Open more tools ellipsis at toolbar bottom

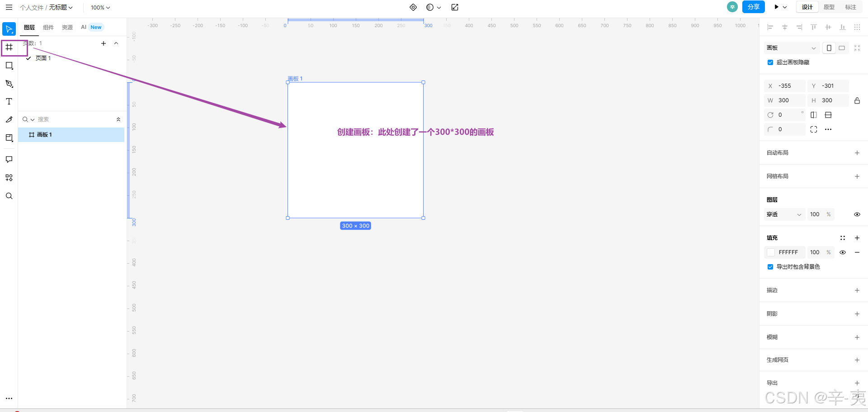[x=9, y=398]
